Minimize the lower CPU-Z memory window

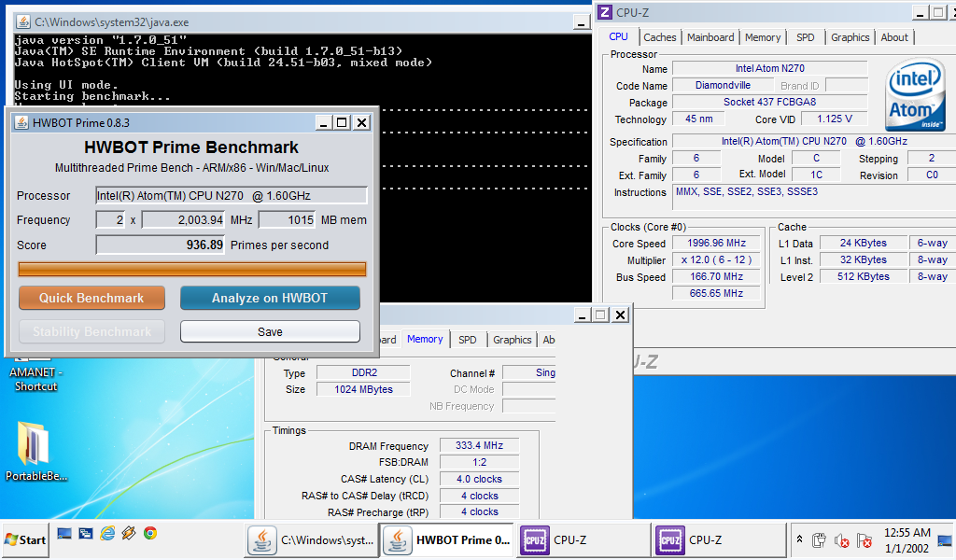pyautogui.click(x=583, y=315)
